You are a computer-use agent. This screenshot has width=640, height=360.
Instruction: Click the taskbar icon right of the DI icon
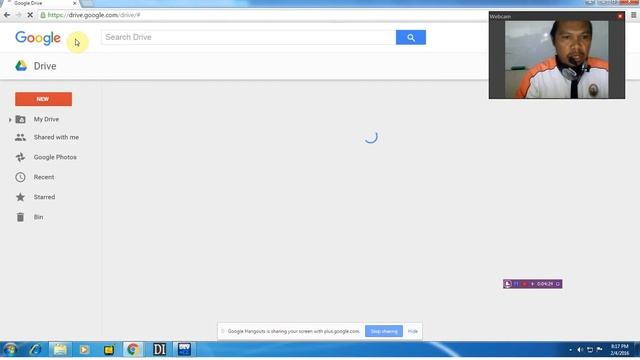(x=184, y=349)
